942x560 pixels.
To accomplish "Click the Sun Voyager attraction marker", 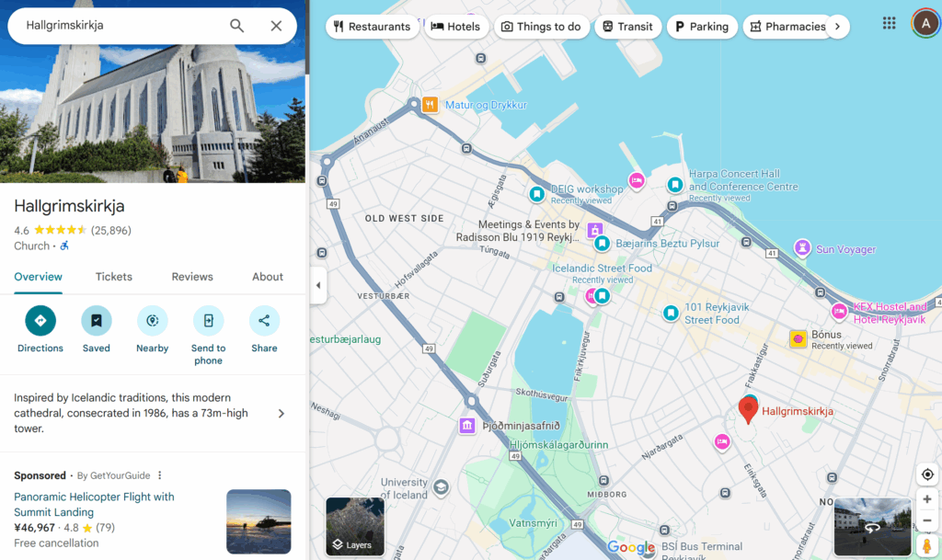I will [x=802, y=247].
